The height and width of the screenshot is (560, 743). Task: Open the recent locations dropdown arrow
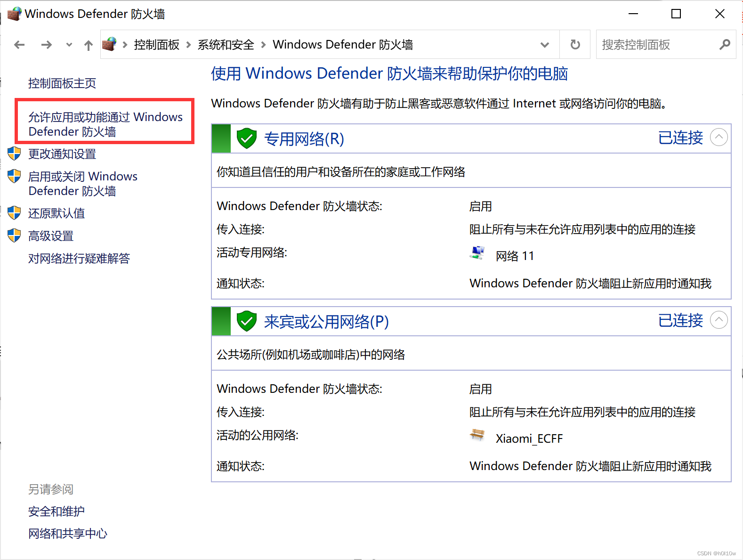69,45
